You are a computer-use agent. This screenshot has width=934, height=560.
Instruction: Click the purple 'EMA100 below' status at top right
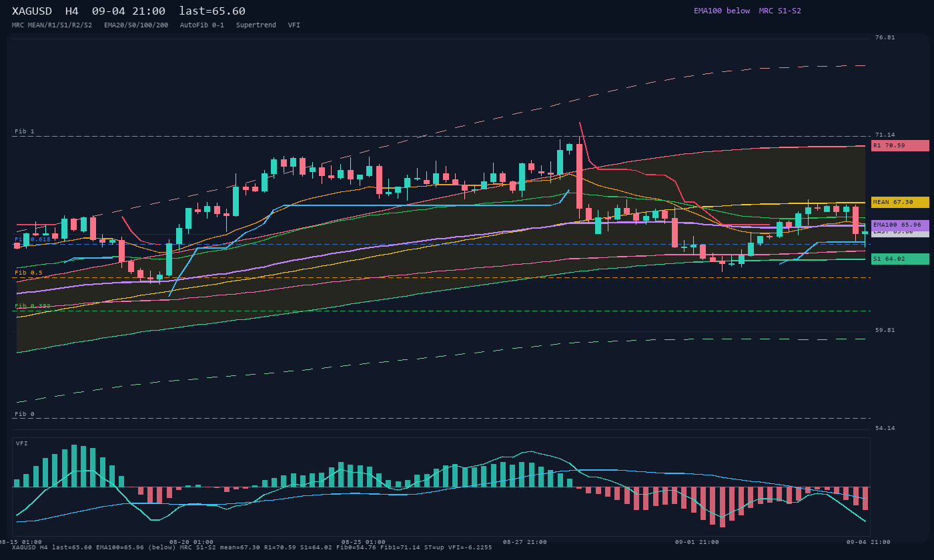point(722,11)
